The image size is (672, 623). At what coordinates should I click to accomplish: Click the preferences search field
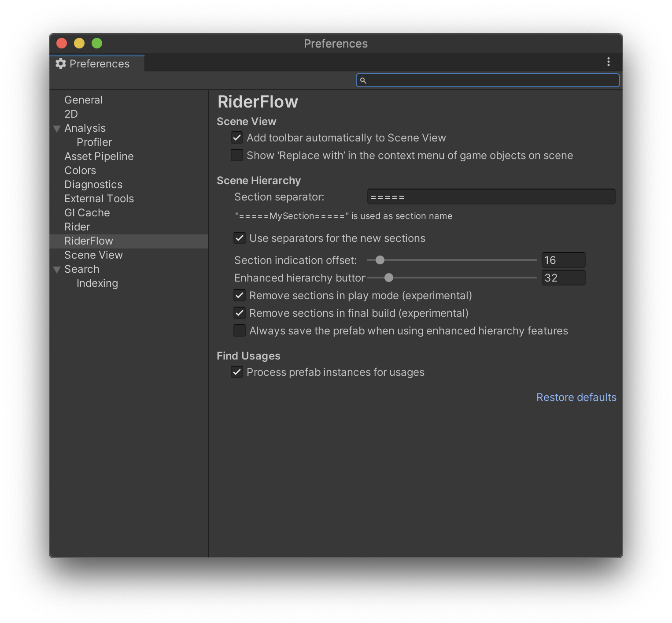tap(488, 80)
